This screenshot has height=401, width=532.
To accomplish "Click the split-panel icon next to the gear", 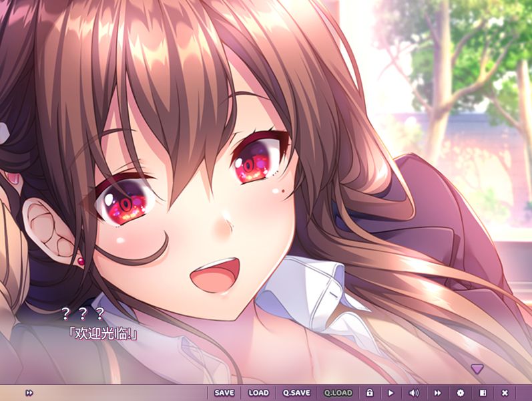I will click(483, 393).
